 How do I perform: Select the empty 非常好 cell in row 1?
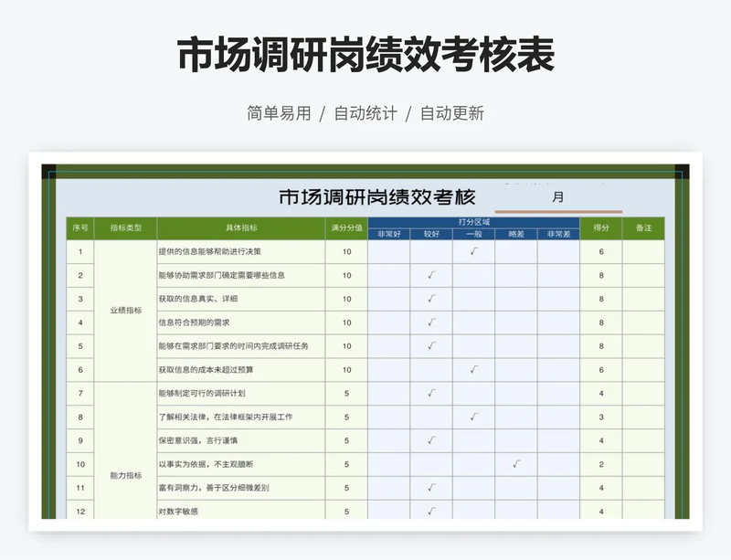click(389, 252)
